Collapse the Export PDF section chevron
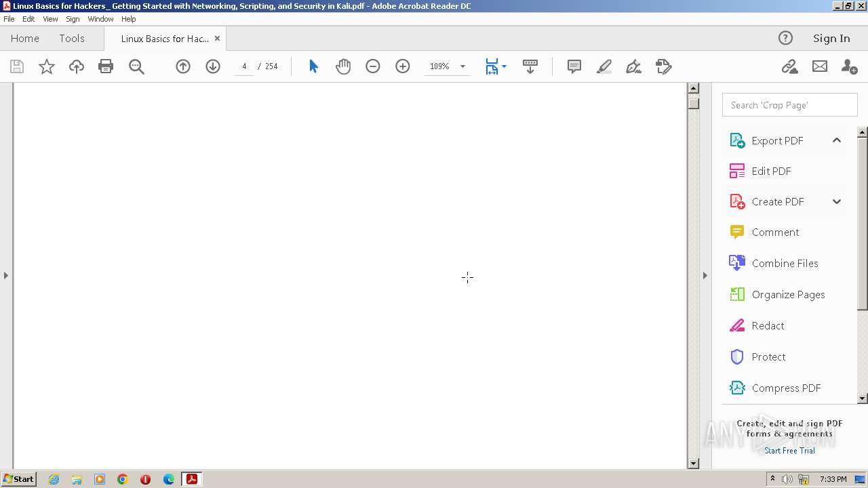 tap(837, 140)
